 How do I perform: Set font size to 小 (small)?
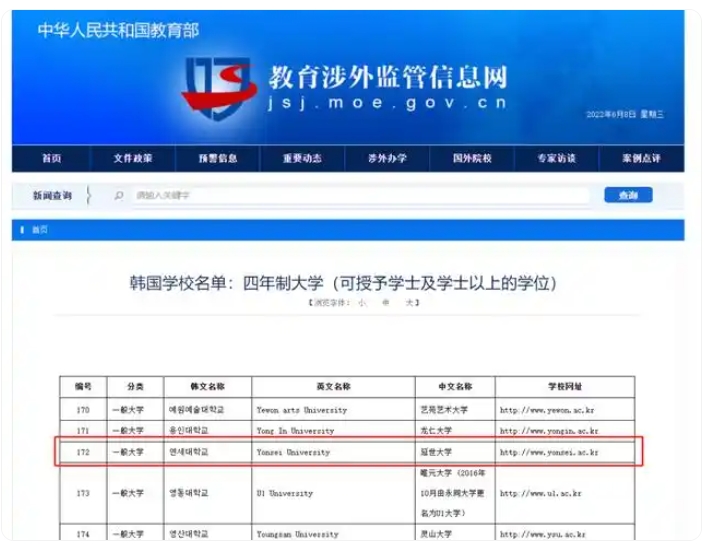[362, 302]
